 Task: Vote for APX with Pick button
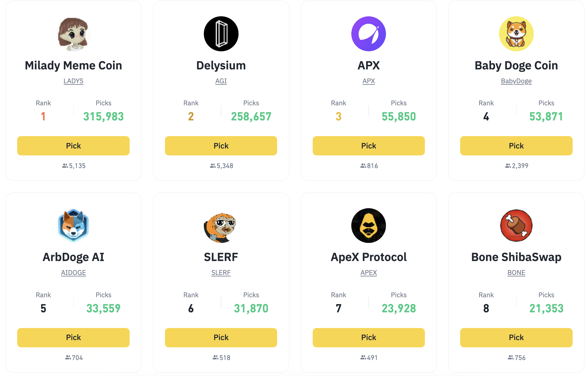coord(368,146)
